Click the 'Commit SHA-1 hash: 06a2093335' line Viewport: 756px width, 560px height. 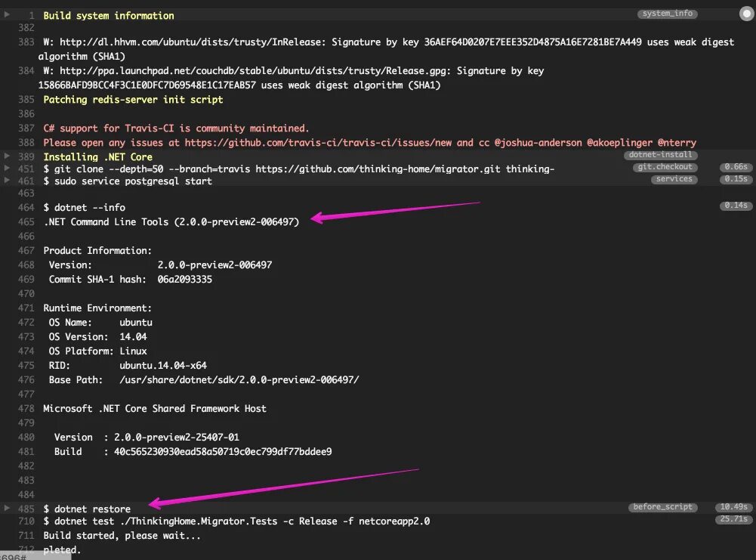[x=130, y=280]
